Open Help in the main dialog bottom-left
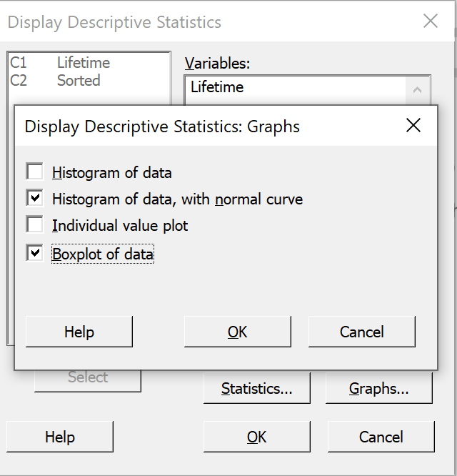 pos(60,437)
